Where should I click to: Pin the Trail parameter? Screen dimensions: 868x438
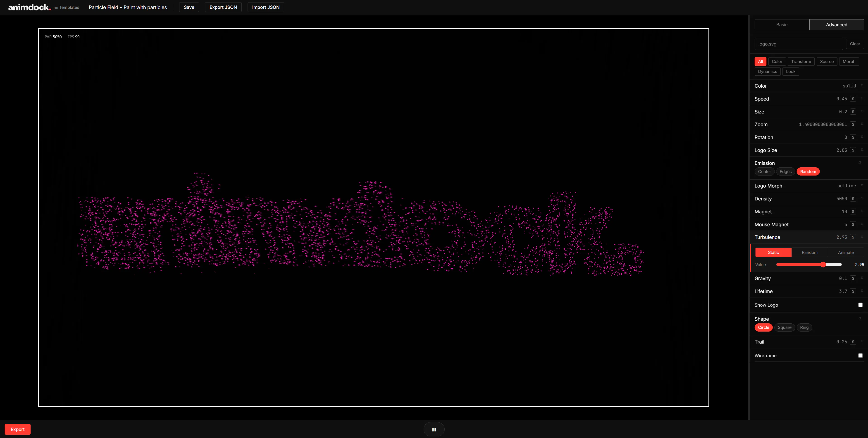coord(862,342)
